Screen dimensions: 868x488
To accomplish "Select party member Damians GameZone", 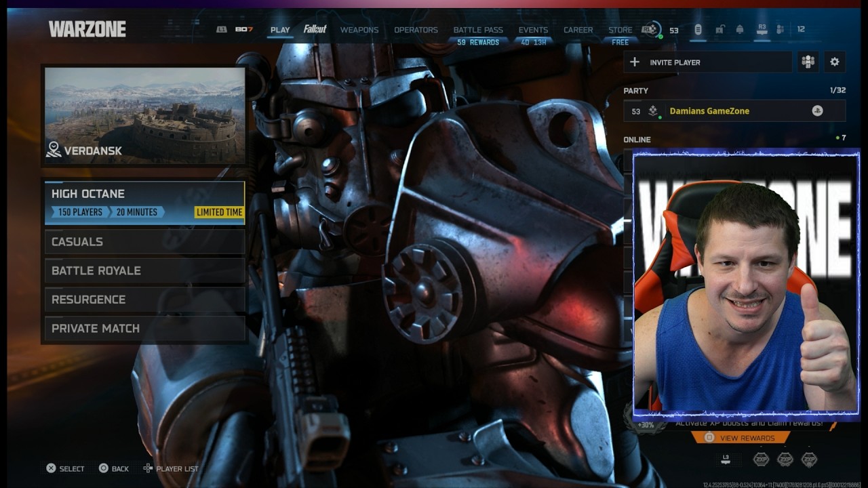I will (x=734, y=111).
